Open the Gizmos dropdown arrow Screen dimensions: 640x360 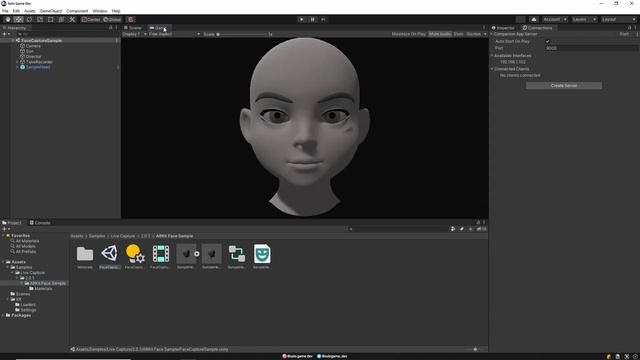click(485, 34)
